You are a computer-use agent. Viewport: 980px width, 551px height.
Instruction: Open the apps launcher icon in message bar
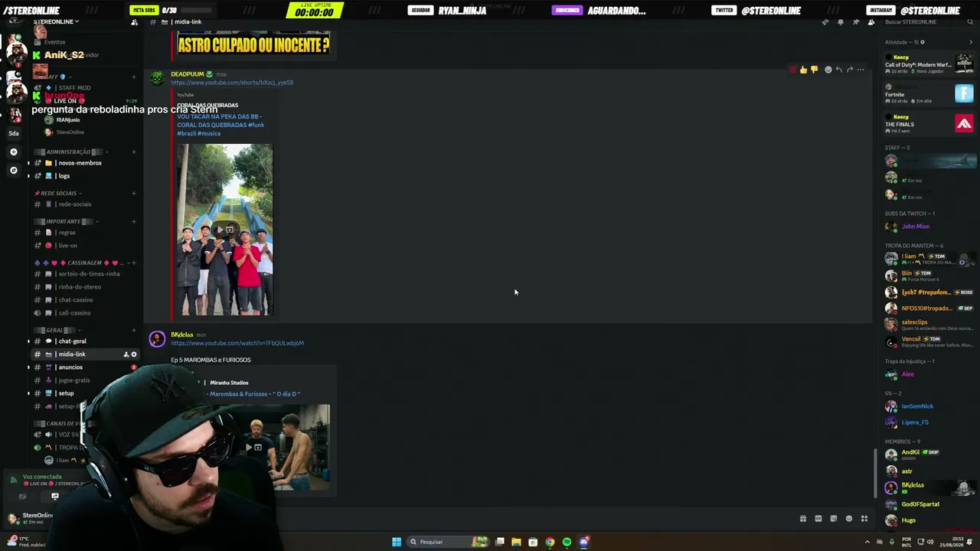864,519
